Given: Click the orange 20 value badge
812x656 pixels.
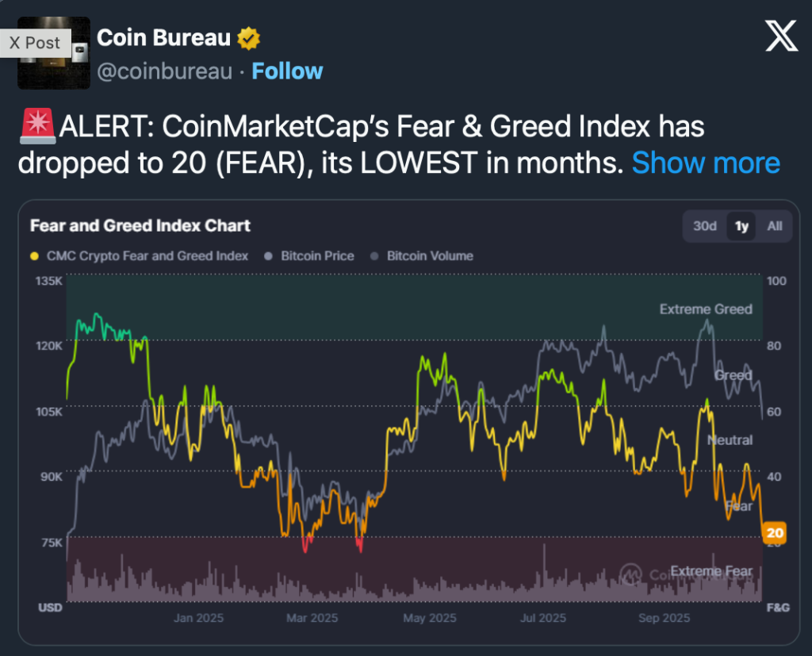Looking at the screenshot, I should coord(776,533).
